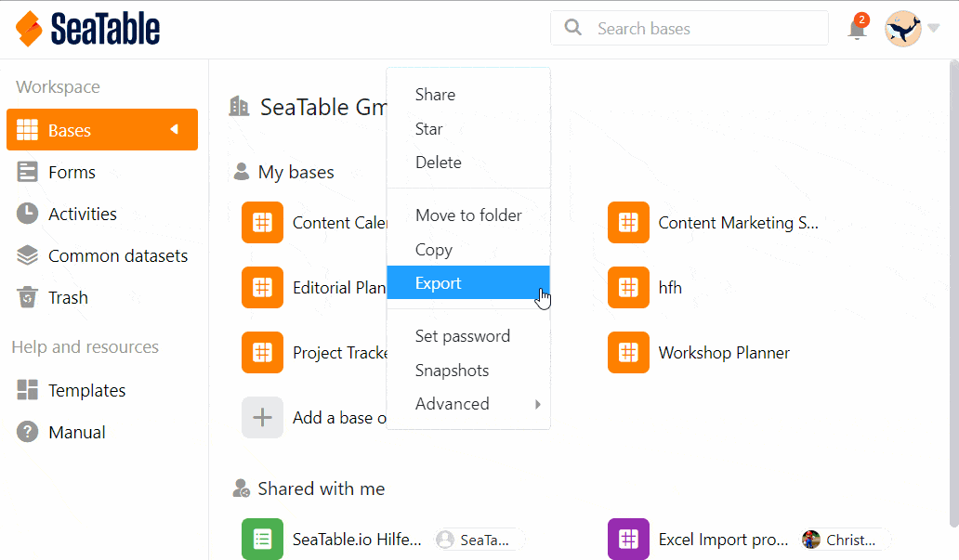This screenshot has width=959, height=560.
Task: Click the SeaTable logo
Action: tap(88, 29)
